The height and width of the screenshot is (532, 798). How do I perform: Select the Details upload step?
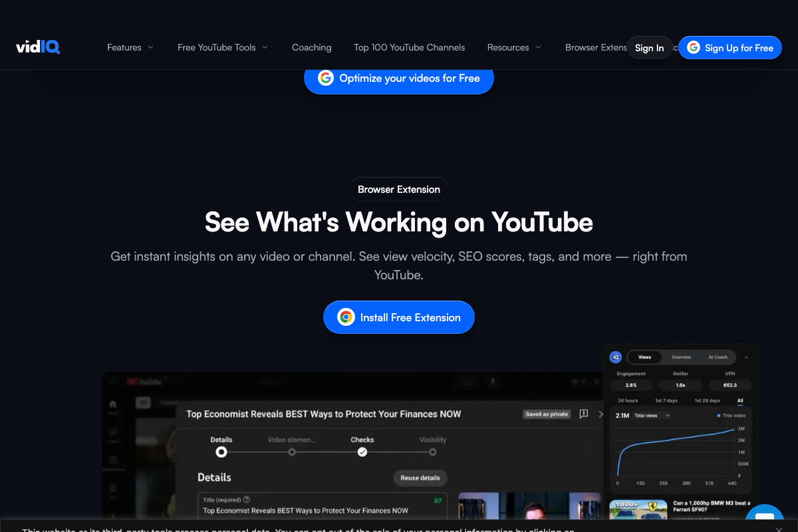click(221, 446)
